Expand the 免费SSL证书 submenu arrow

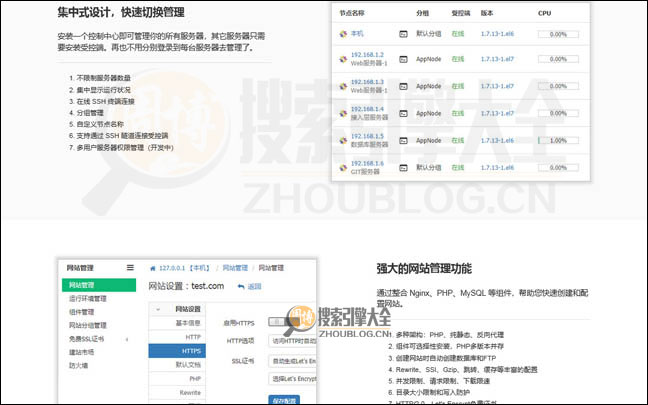(x=127, y=339)
